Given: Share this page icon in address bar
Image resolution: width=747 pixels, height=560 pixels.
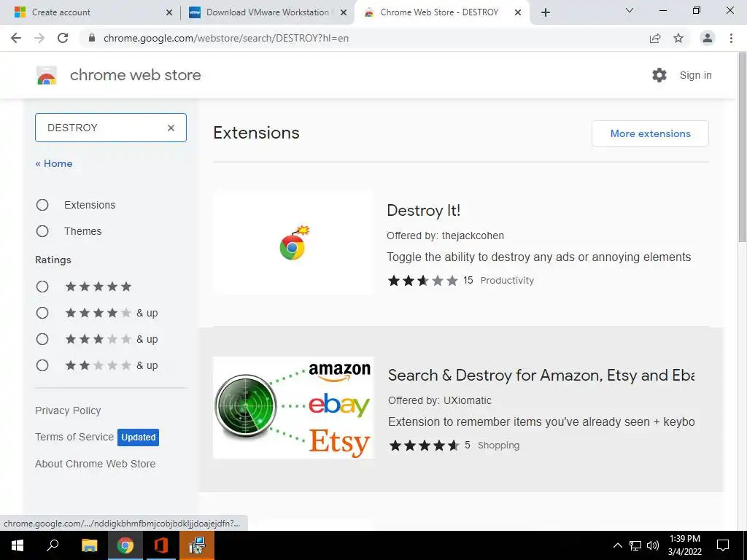Looking at the screenshot, I should tap(655, 38).
